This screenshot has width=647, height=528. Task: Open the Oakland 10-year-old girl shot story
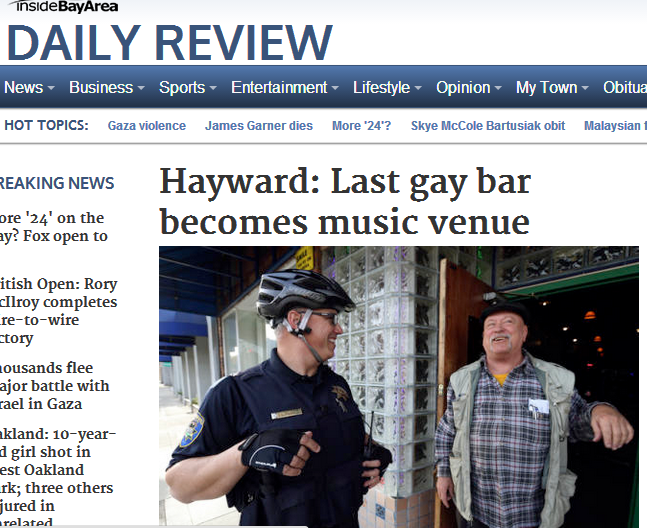tap(58, 476)
